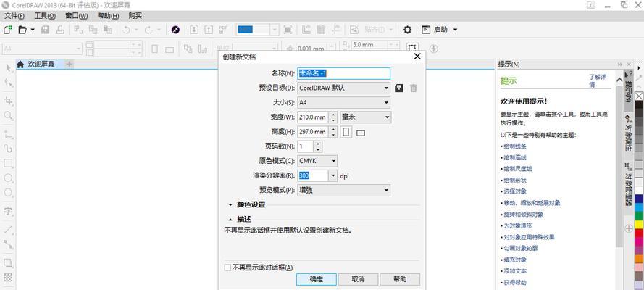The width and height of the screenshot is (644, 290).
Task: Select the Text (字) tool
Action: (8, 211)
